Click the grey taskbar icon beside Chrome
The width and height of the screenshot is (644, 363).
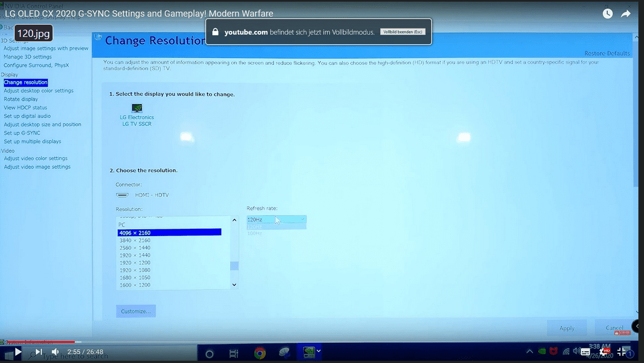pos(284,352)
